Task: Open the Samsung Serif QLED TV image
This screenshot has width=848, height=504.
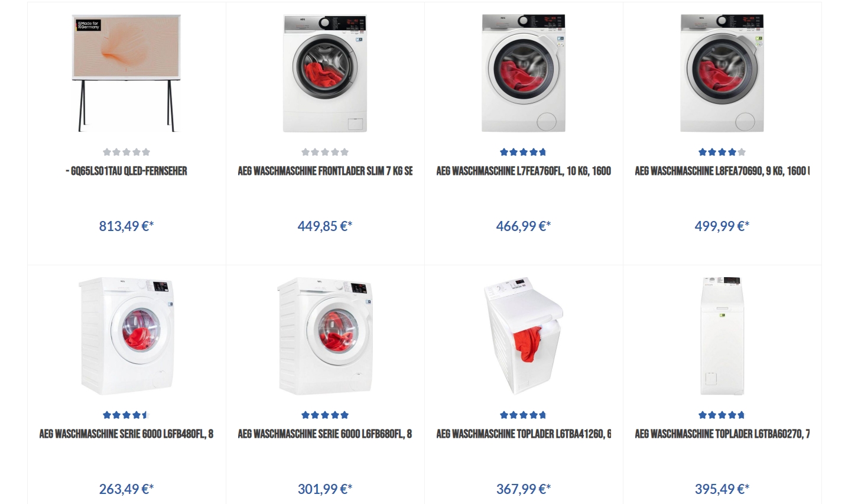Action: click(x=126, y=73)
